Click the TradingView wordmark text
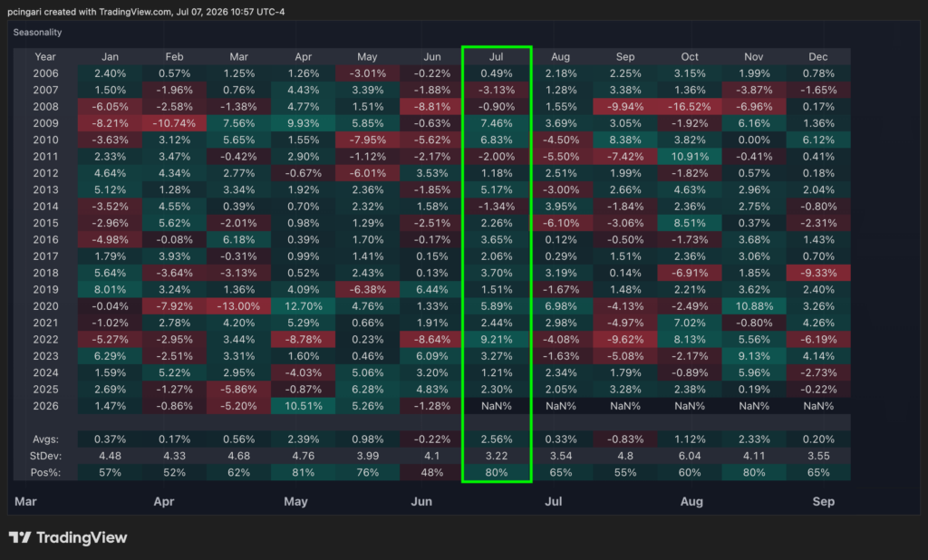 pyautogui.click(x=82, y=537)
